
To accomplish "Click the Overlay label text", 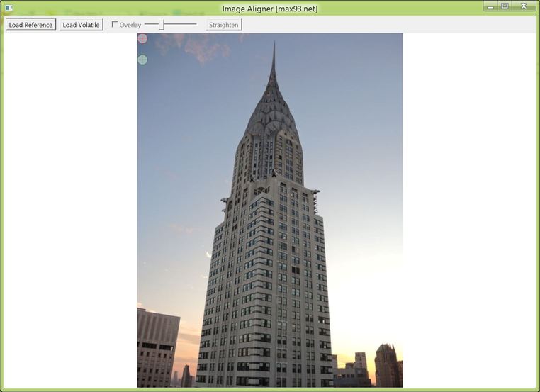I will (130, 25).
